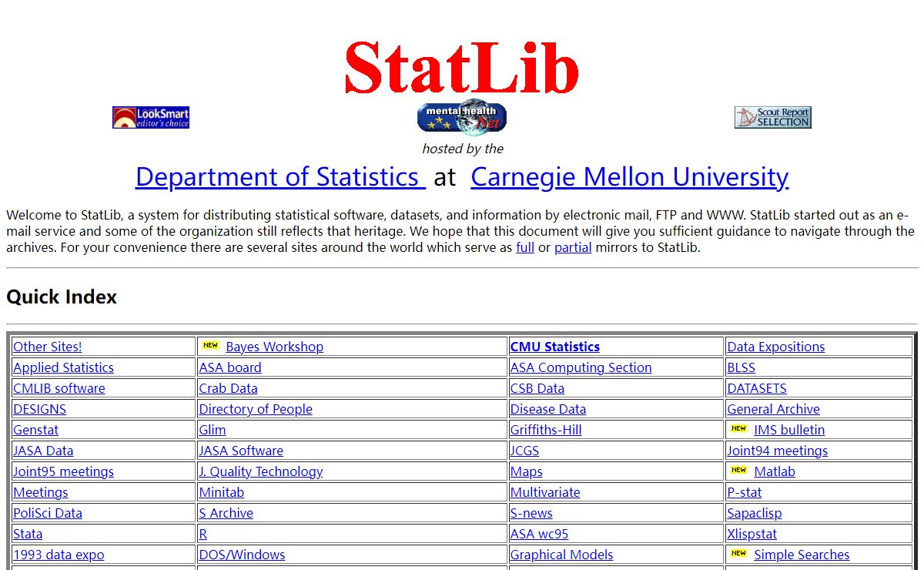Open Directory of People

pos(256,409)
